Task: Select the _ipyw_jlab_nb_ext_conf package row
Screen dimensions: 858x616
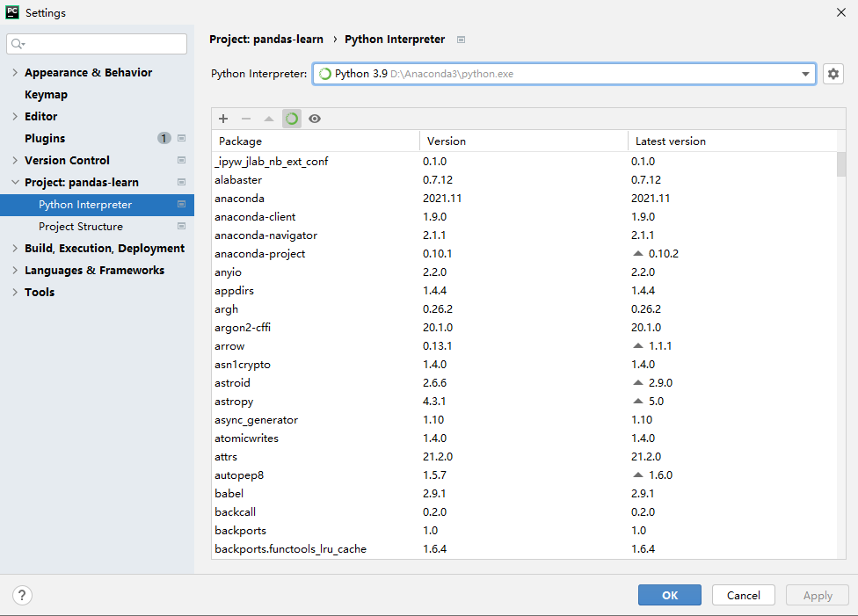Action: (524, 162)
